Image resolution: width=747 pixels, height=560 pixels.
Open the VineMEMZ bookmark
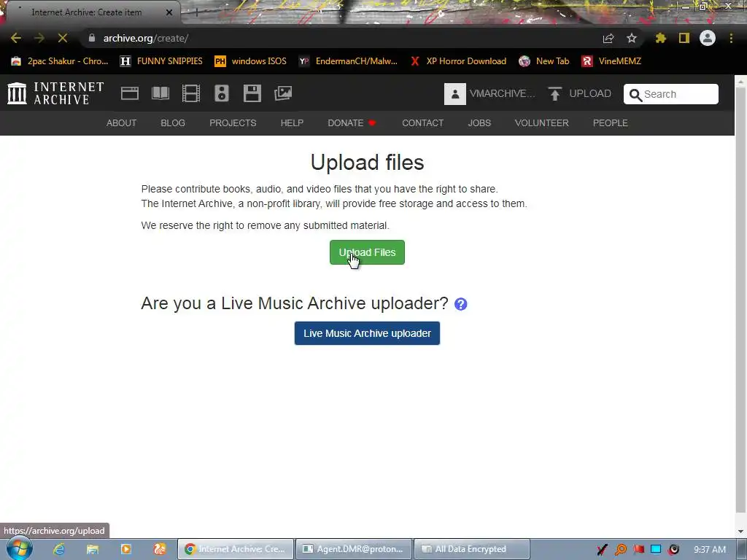pos(612,61)
